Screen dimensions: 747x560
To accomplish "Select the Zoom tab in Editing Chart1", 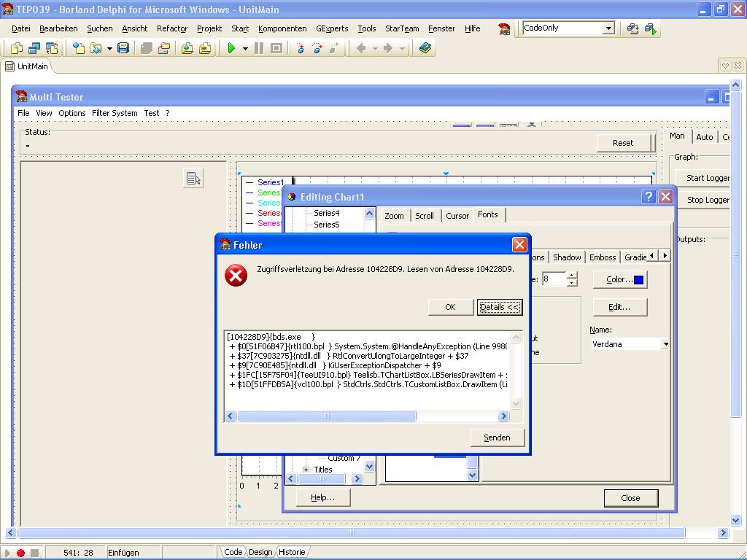I will tap(394, 216).
